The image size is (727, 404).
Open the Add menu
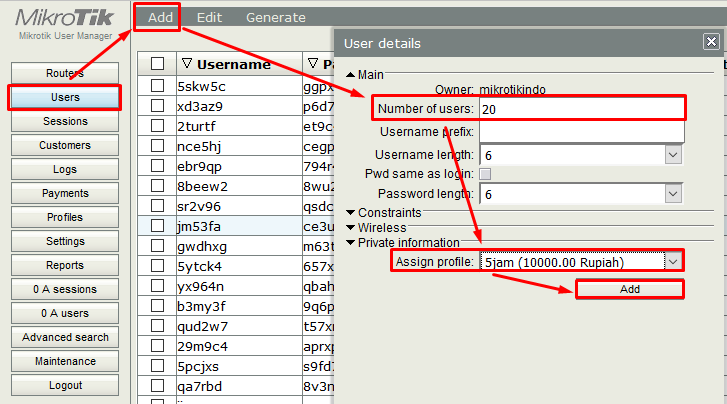[x=160, y=18]
